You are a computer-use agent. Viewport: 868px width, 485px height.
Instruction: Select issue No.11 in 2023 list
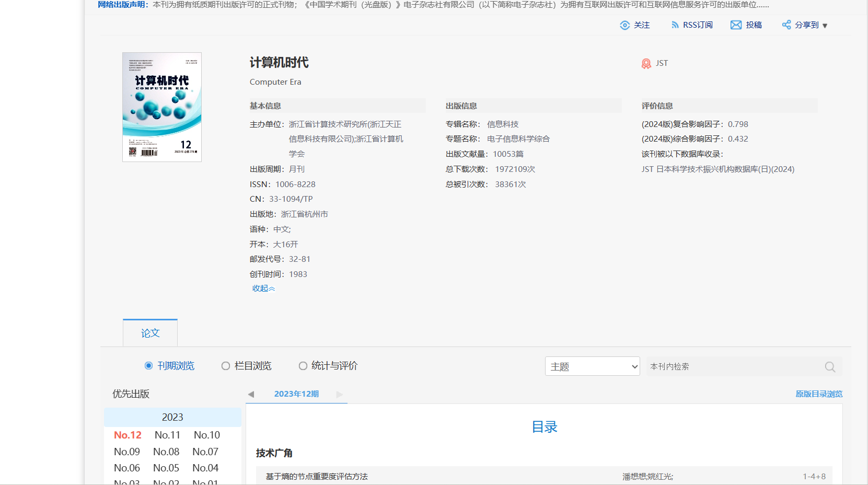pyautogui.click(x=167, y=435)
